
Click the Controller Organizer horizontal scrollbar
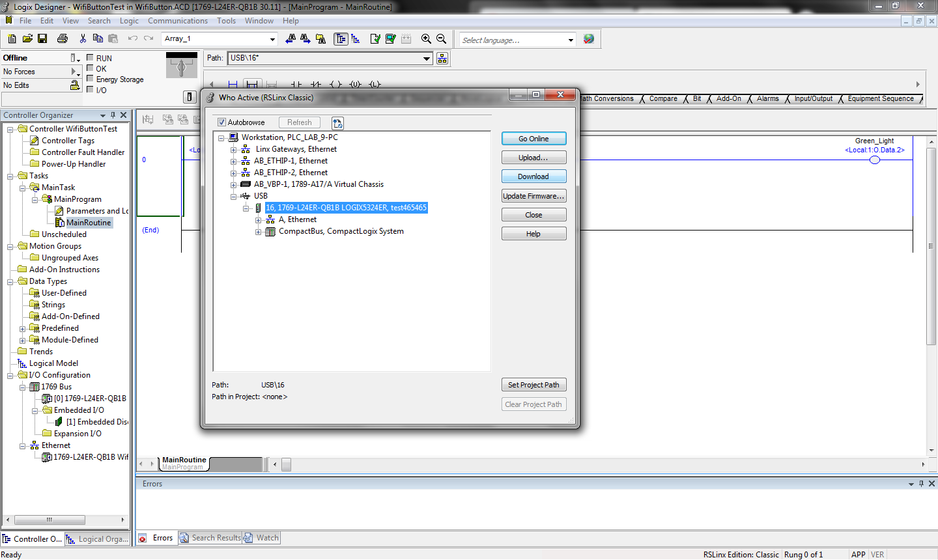point(67,520)
